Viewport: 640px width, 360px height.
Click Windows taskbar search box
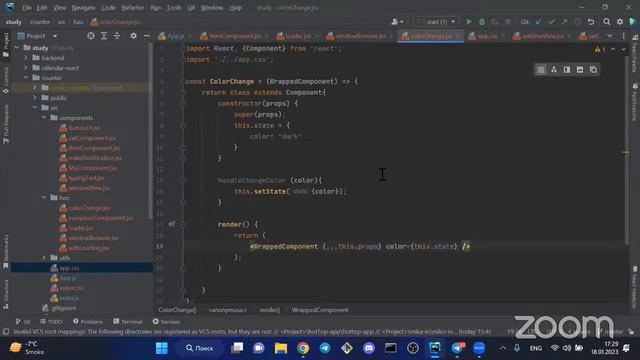(x=200, y=348)
